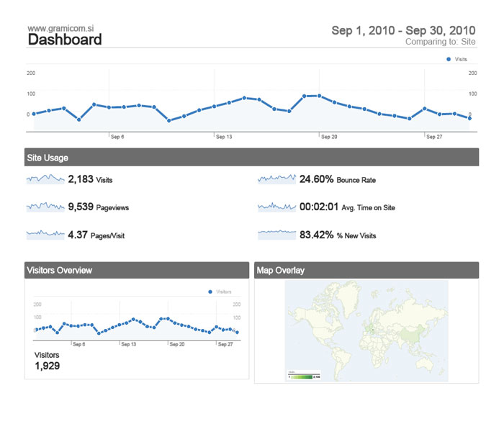Click the green map color scale legend

pyautogui.click(x=302, y=376)
